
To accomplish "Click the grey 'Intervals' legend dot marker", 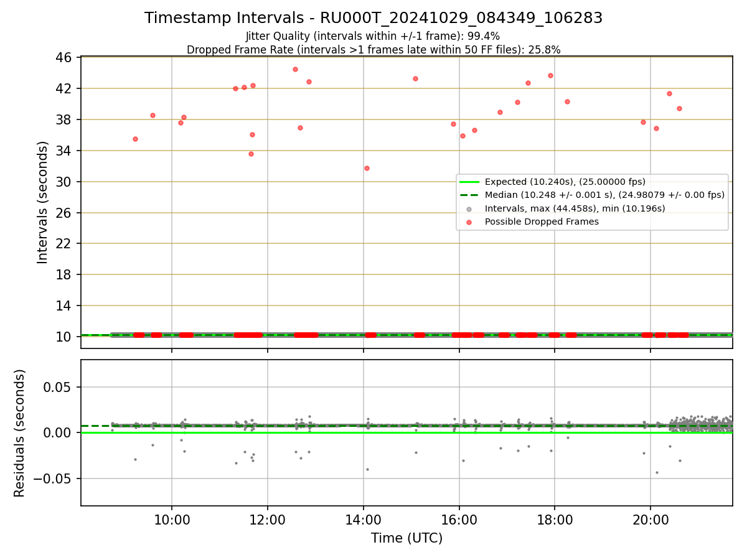I will click(x=469, y=208).
